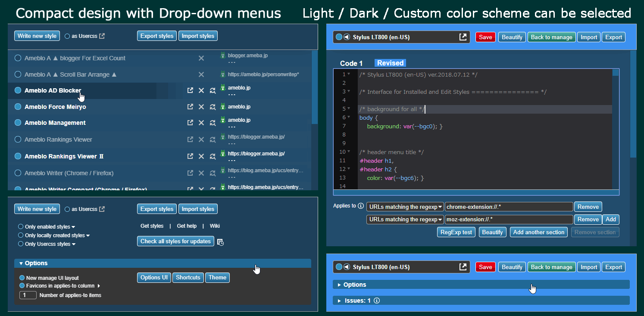Screen dimensions: 644x316
Task: Toggle the New manage UI layout option
Action: [22, 278]
